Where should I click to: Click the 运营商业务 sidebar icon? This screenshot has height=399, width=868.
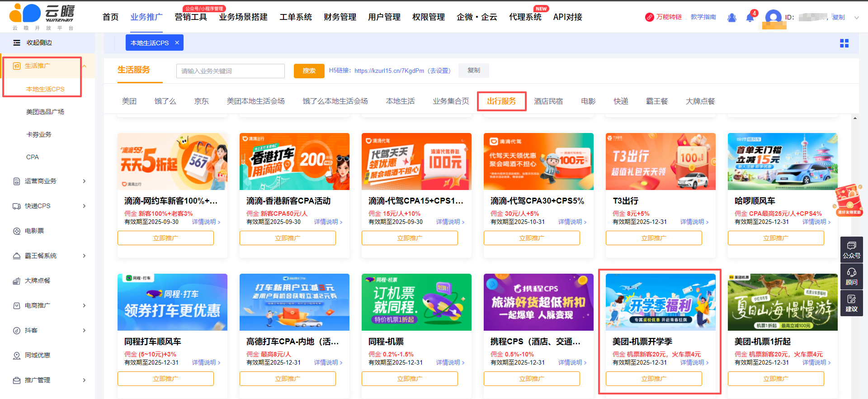click(17, 181)
